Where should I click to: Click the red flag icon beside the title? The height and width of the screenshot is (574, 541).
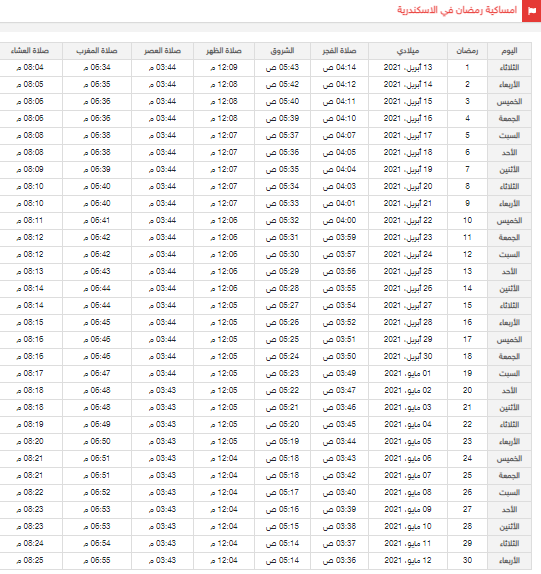(531, 11)
